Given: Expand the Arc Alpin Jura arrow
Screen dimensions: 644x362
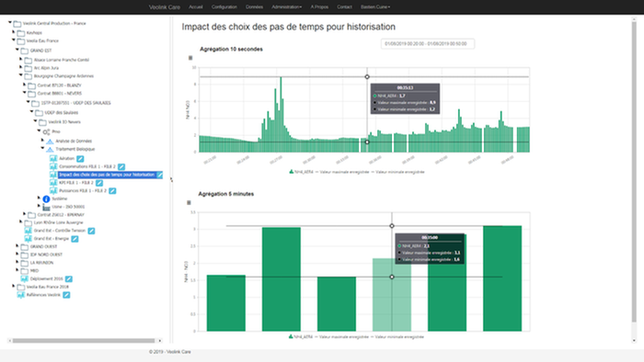Looking at the screenshot, I should coord(21,67).
